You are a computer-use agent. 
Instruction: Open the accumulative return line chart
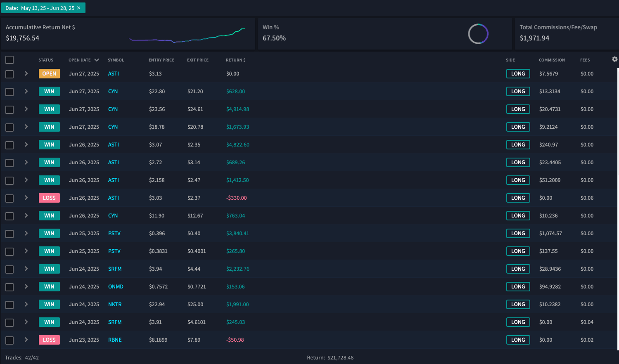point(187,35)
